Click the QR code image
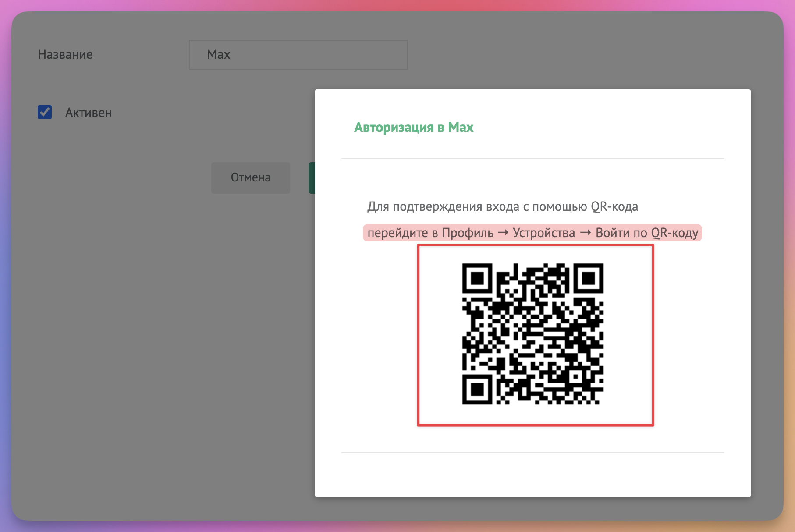Screen dimensions: 795x532 [x=533, y=334]
